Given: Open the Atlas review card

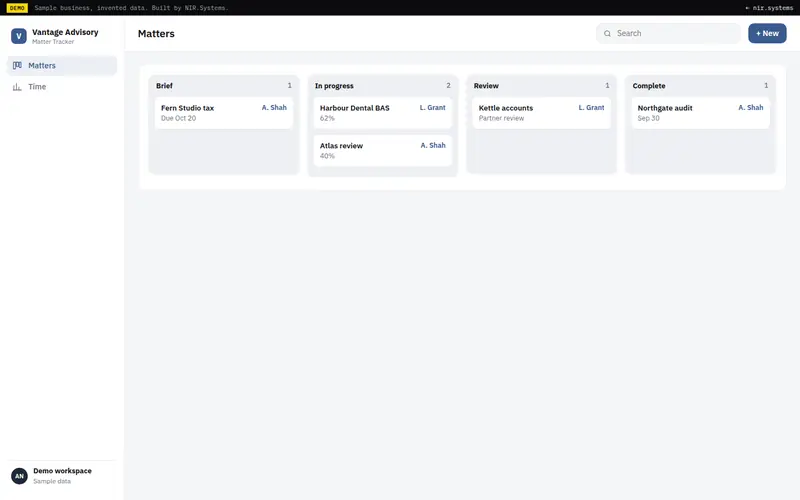Looking at the screenshot, I should tap(383, 151).
